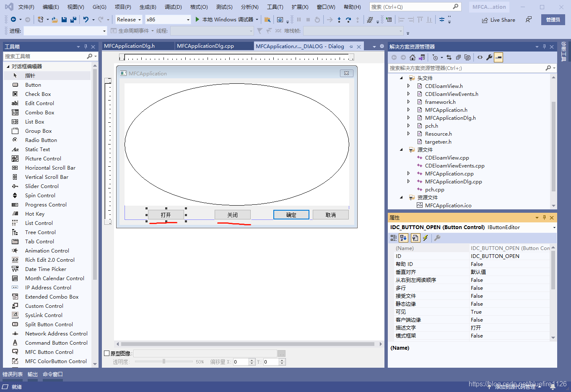Pin the Toolbox panel with pushpin
This screenshot has height=392, width=571.
86,46
